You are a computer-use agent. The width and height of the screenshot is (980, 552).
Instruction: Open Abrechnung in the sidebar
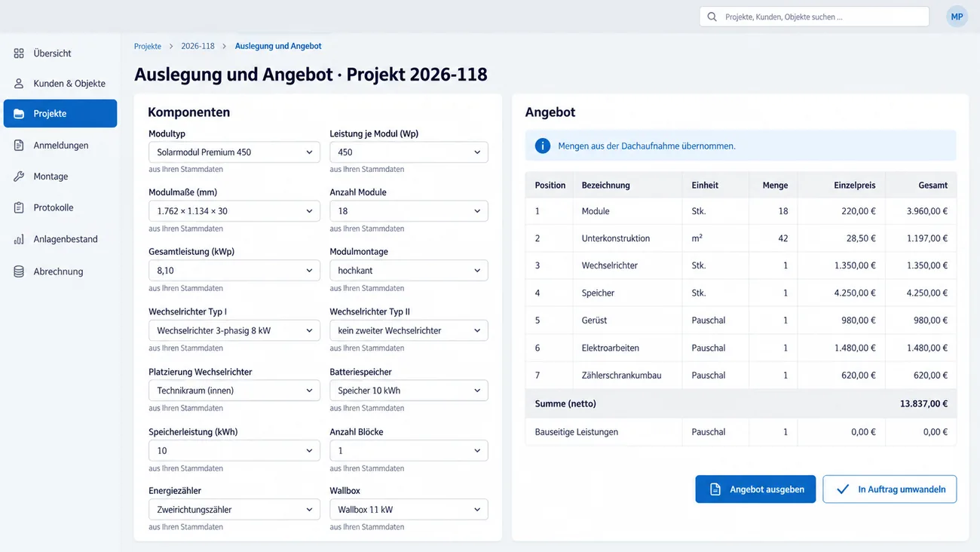click(60, 271)
